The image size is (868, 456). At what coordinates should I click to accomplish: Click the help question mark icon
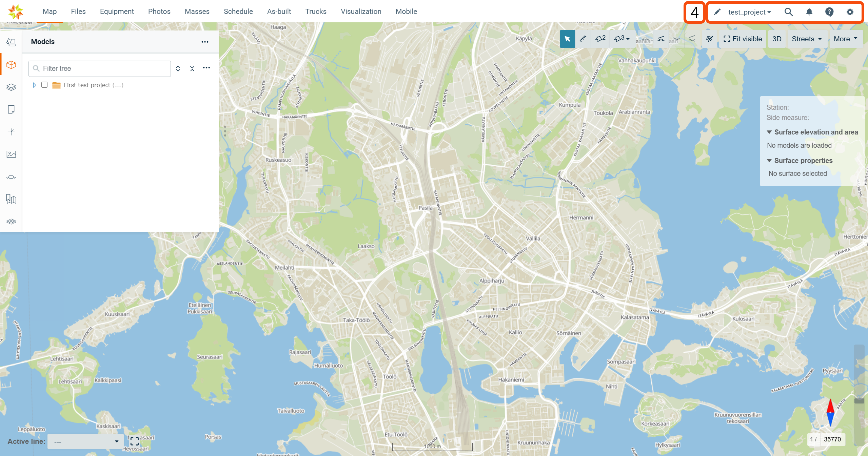(x=829, y=12)
